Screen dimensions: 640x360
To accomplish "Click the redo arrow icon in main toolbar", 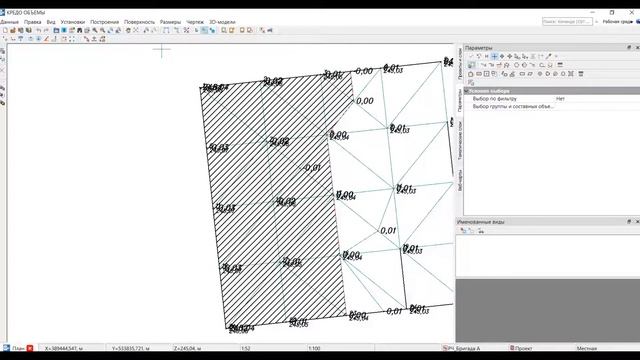I will 46,30.
